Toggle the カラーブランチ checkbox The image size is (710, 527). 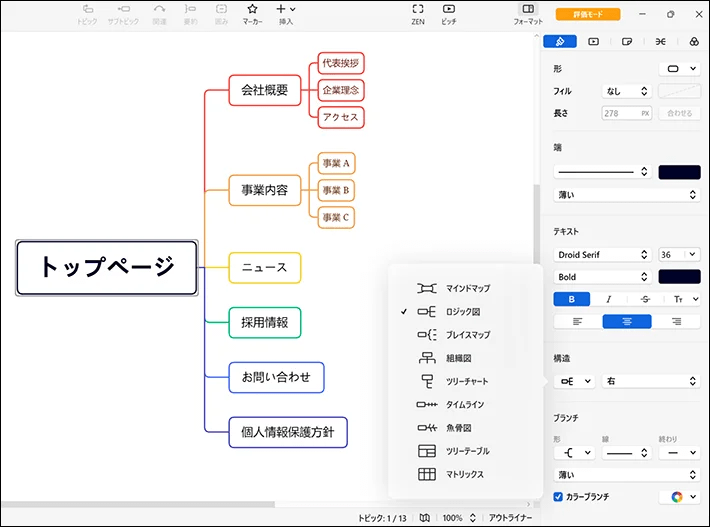pos(558,496)
